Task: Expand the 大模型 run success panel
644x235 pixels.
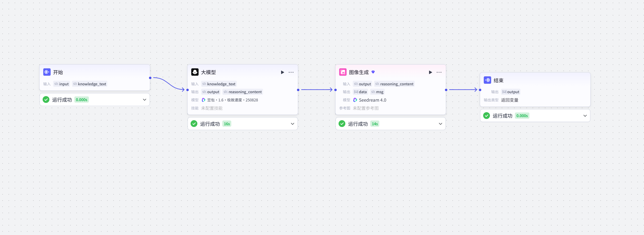Action: coord(293,124)
